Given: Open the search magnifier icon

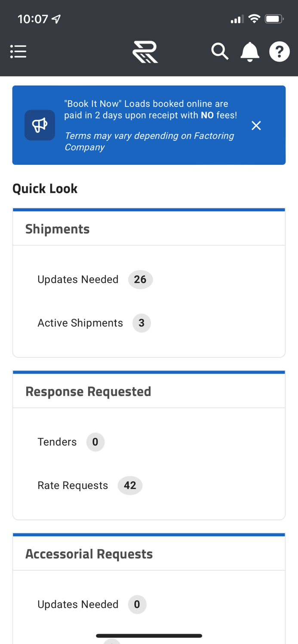Looking at the screenshot, I should [x=219, y=52].
